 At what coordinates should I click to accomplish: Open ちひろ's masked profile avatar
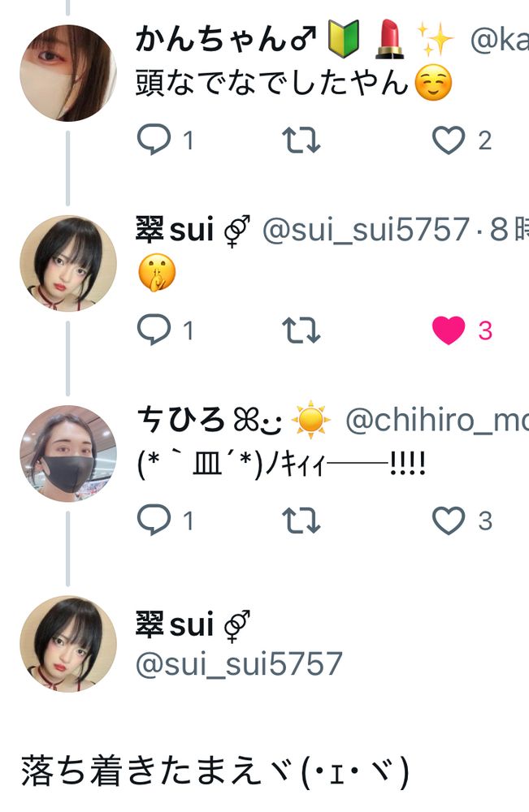click(x=68, y=453)
